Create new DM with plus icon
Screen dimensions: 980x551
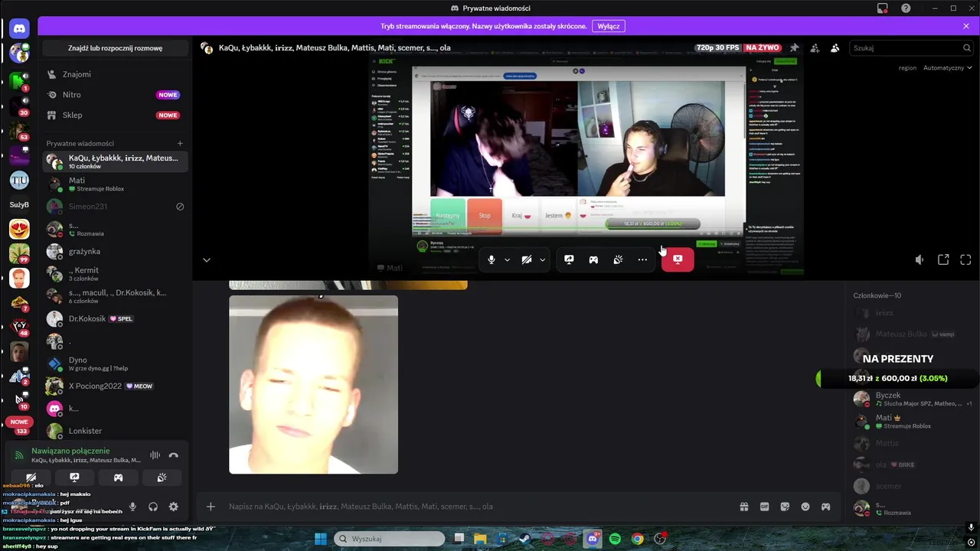click(180, 143)
